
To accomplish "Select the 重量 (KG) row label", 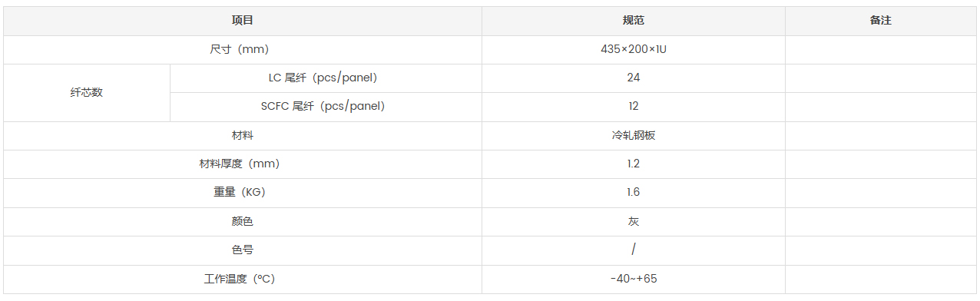I will coord(243,193).
